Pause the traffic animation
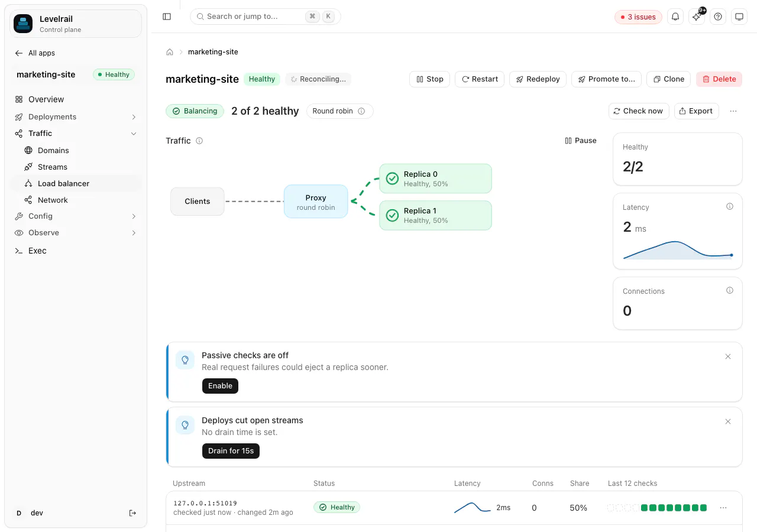The width and height of the screenshot is (757, 532). tap(581, 141)
